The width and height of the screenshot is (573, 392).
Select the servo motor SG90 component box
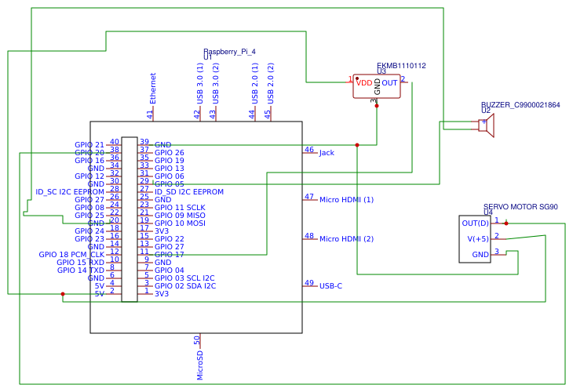pos(475,239)
